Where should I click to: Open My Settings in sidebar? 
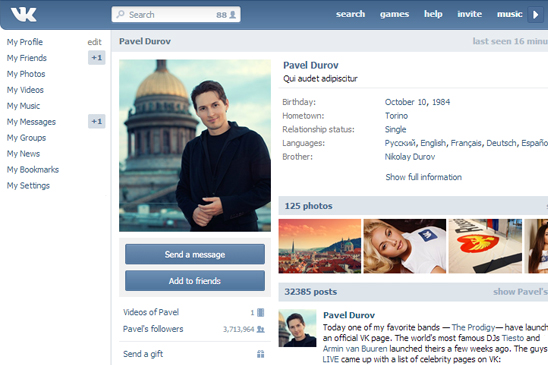(28, 186)
